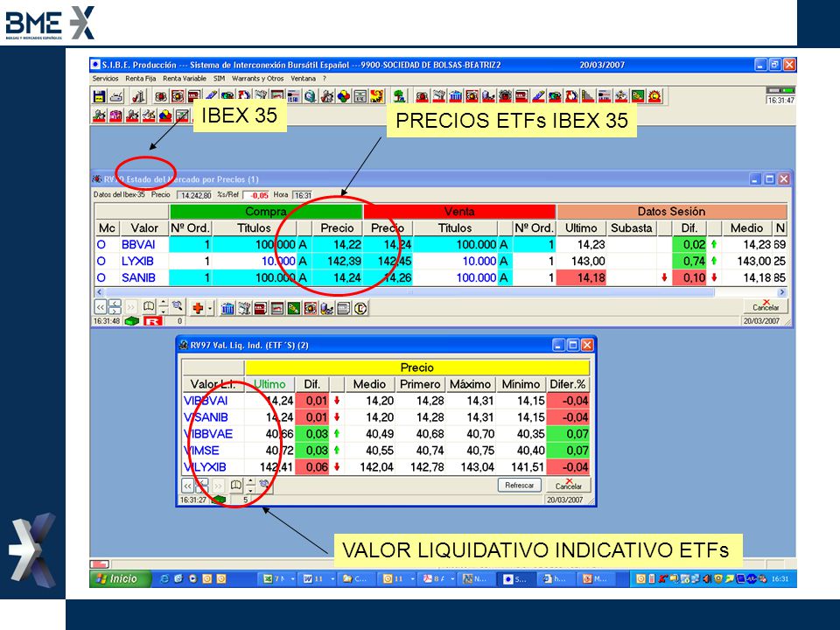Open Internet Explorer from the quick launch
The height and width of the screenshot is (630, 840).
(165, 578)
